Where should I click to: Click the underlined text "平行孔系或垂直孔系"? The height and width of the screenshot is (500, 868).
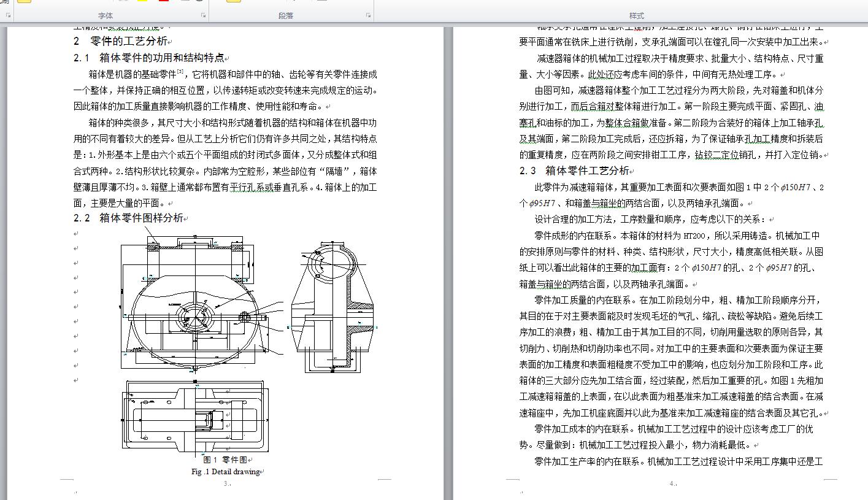point(270,187)
